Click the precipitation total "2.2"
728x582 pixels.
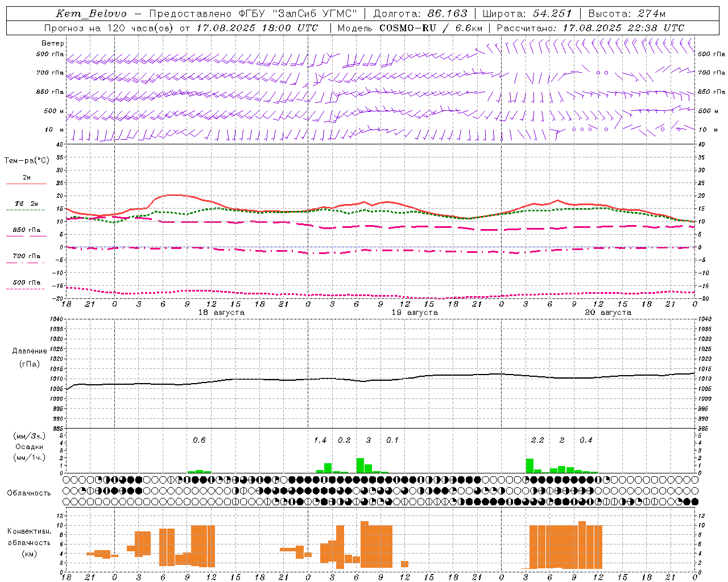click(x=537, y=440)
